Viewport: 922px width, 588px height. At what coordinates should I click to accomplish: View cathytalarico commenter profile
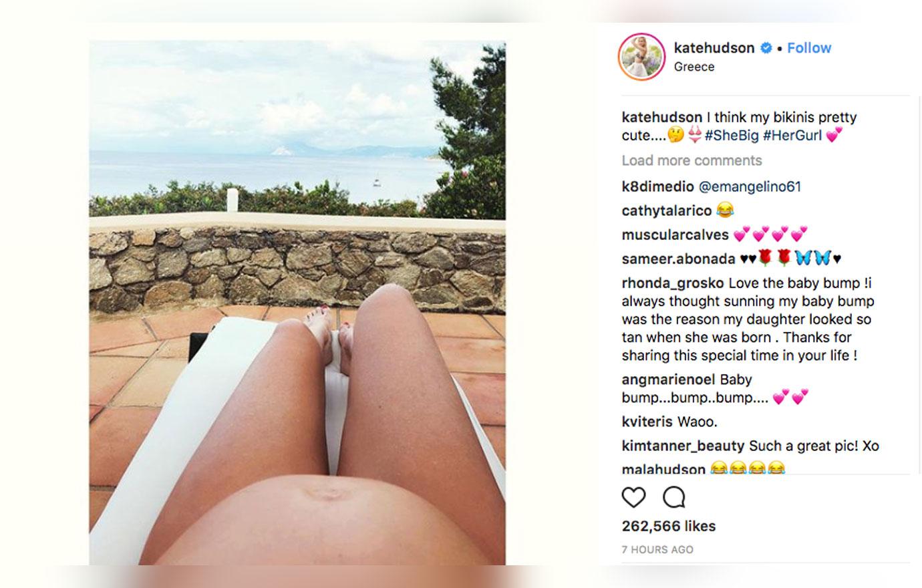[x=667, y=210]
